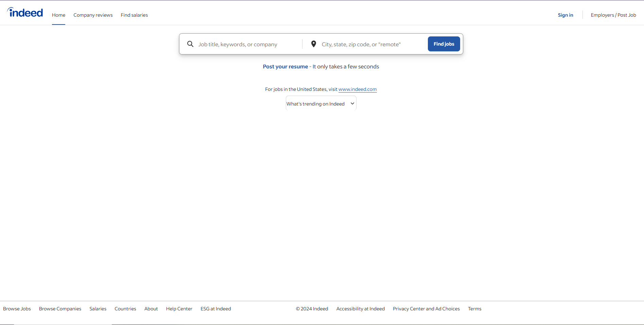Click the Find jobs button

443,44
